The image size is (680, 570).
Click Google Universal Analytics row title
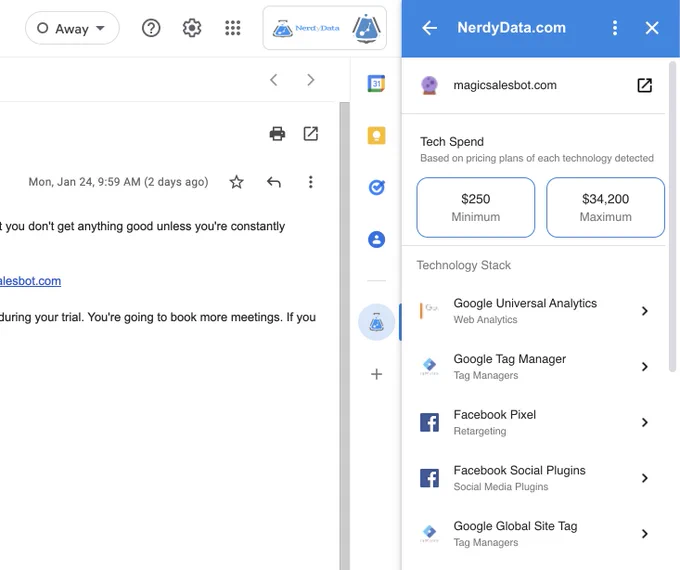[525, 303]
